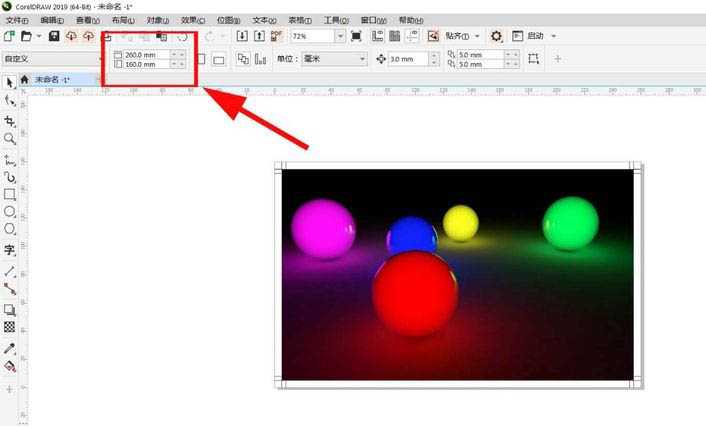Open the 自定义 page size dropdown
This screenshot has width=706, height=426.
coord(53,59)
